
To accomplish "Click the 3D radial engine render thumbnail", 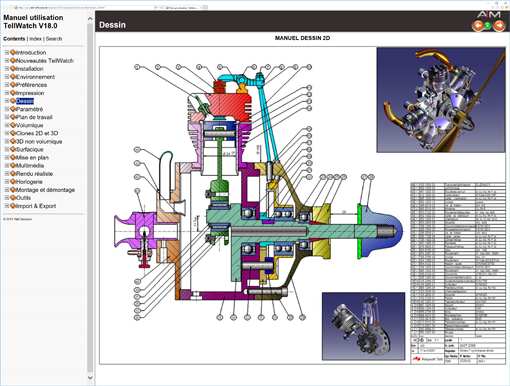I will (441, 100).
